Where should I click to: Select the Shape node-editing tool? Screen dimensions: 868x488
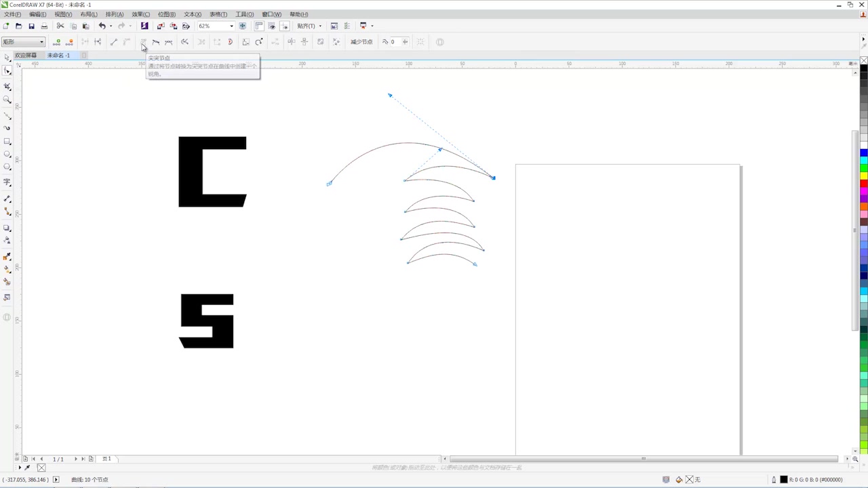[7, 70]
